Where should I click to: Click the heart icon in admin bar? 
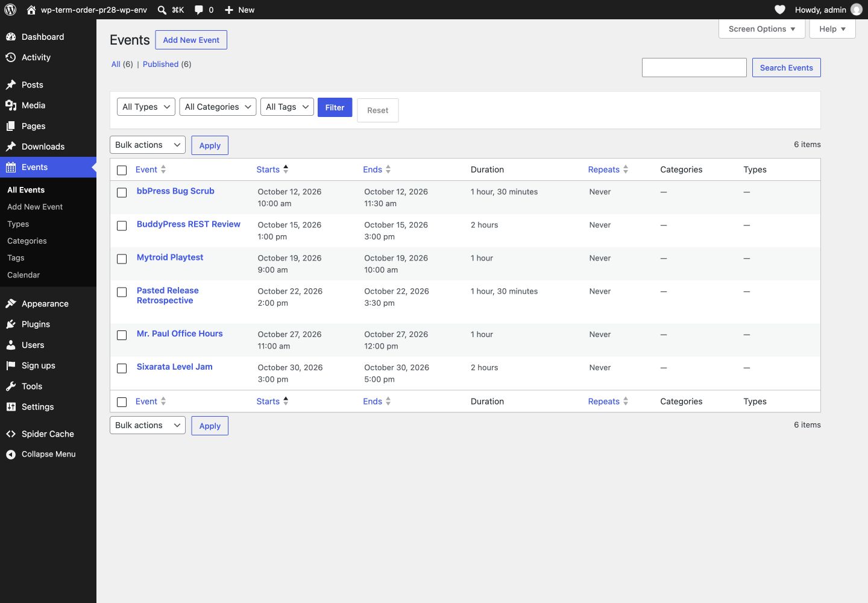tap(780, 10)
